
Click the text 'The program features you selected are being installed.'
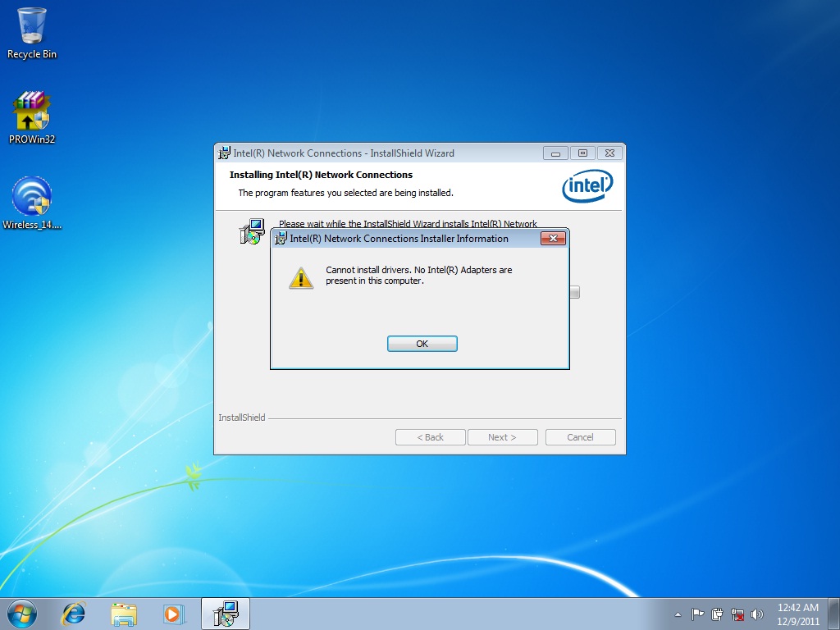(345, 193)
